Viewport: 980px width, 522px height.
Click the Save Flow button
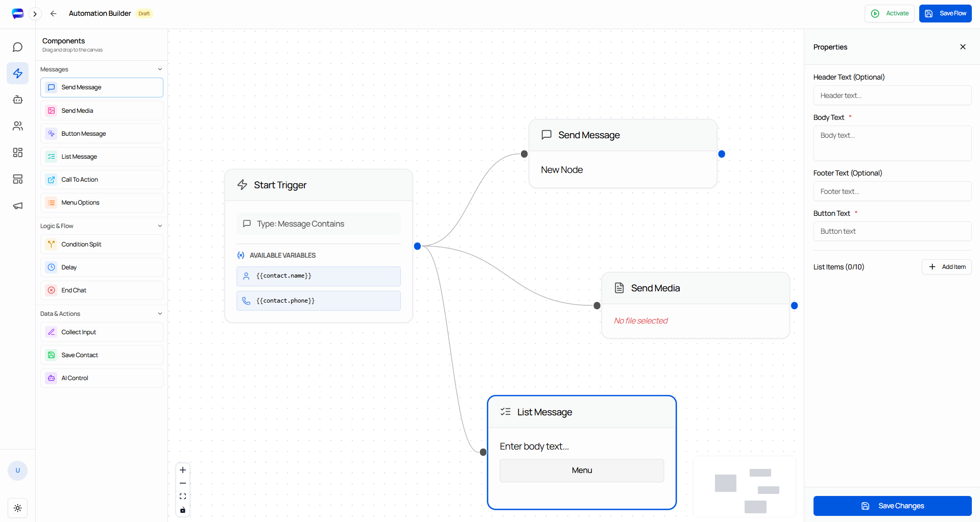pos(945,14)
